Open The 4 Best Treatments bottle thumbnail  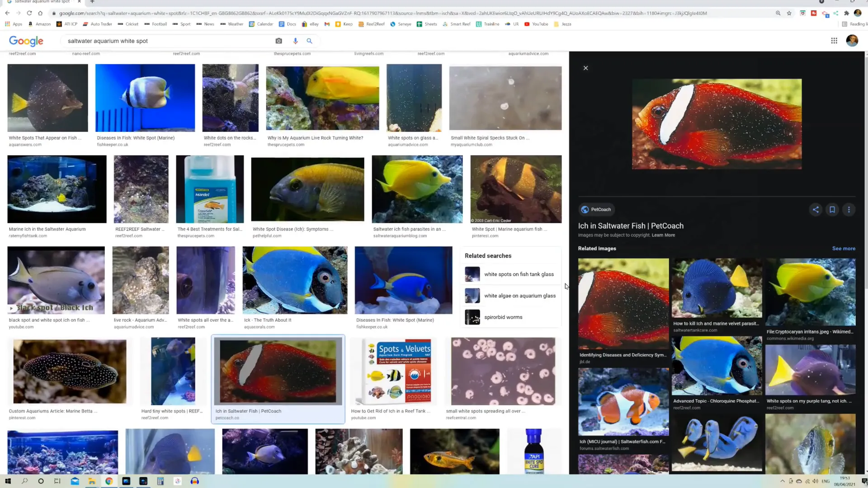point(210,189)
